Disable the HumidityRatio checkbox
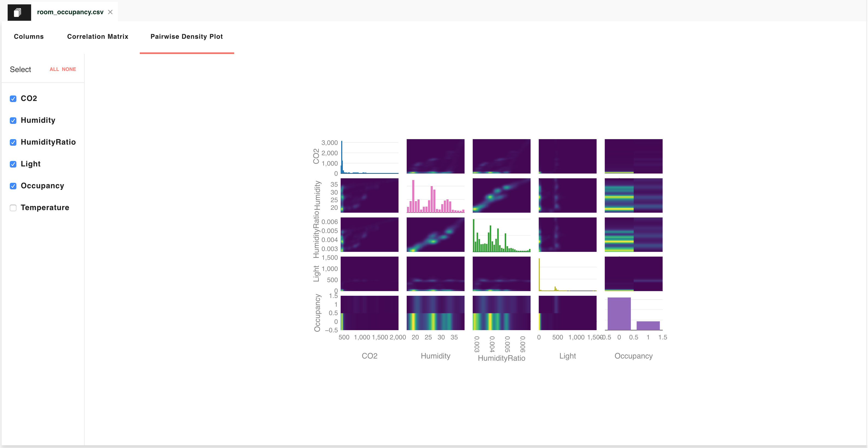This screenshot has height=448, width=868. click(13, 142)
